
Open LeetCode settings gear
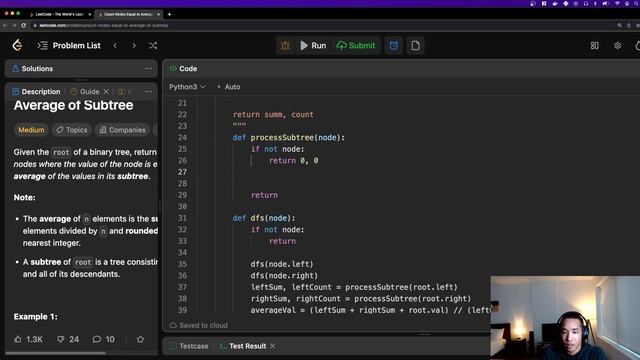point(618,46)
